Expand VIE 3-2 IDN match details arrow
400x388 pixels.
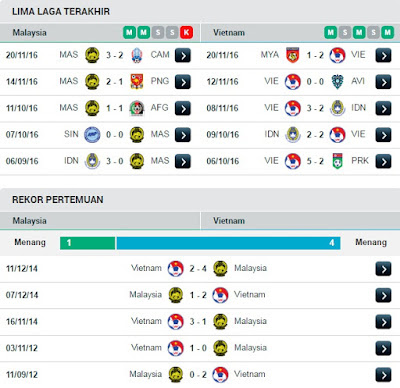point(383,108)
